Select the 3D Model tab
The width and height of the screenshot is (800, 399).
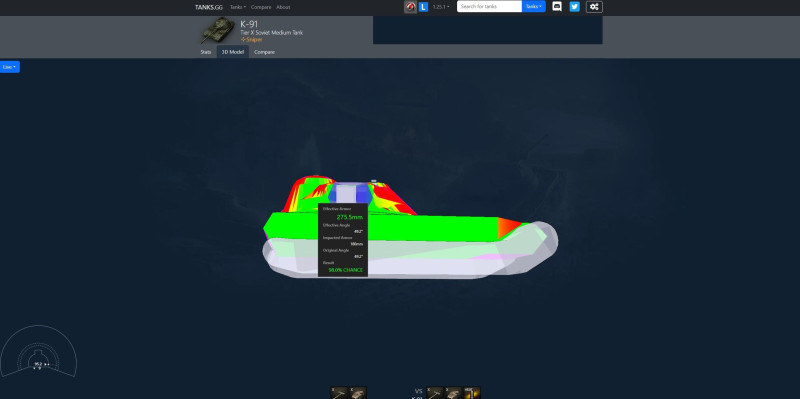pos(233,52)
